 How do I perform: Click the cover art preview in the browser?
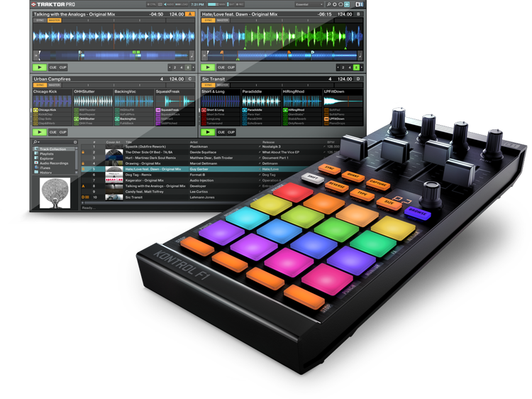point(55,192)
